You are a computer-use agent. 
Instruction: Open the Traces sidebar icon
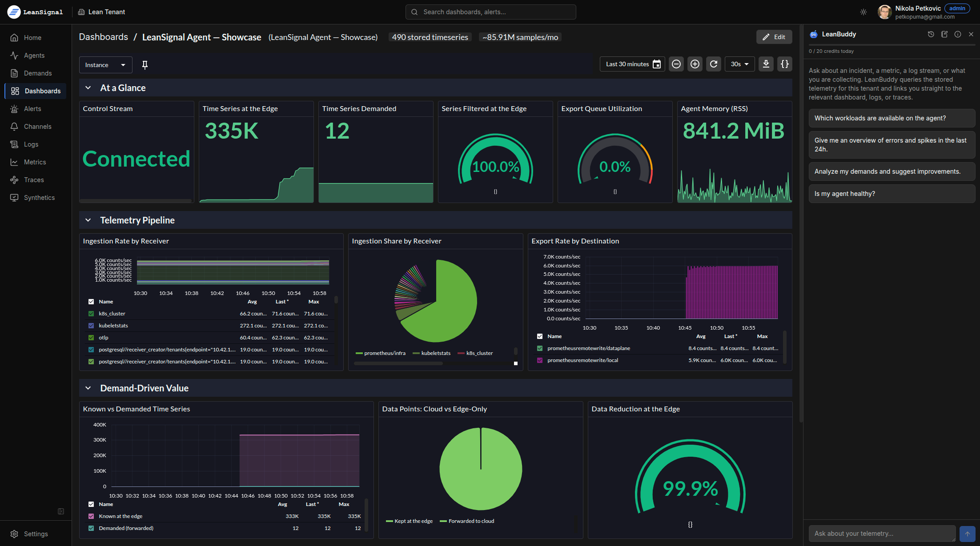click(14, 180)
